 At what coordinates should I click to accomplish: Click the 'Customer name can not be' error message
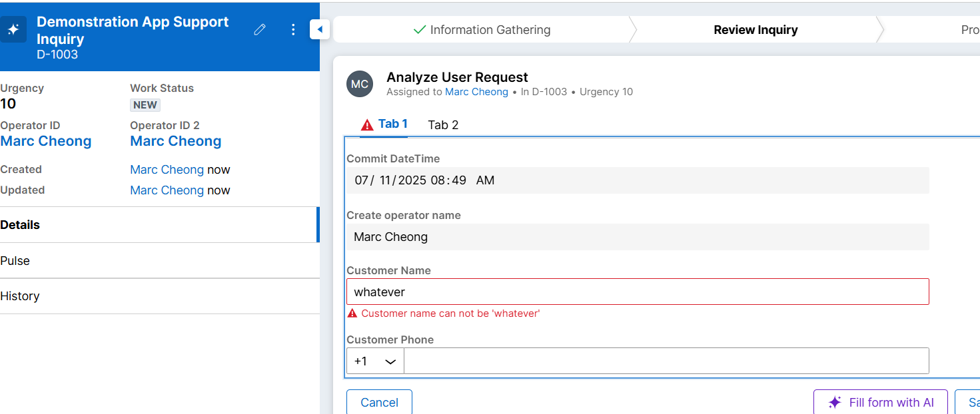[450, 313]
